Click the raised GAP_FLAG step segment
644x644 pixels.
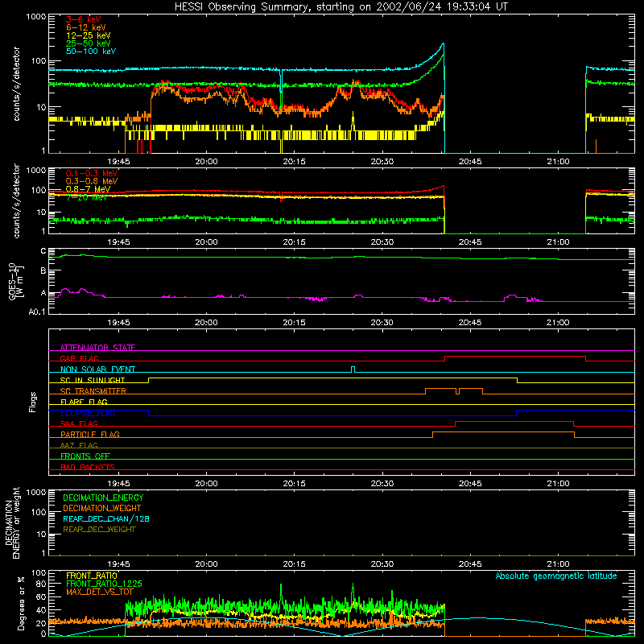pyautogui.click(x=515, y=357)
